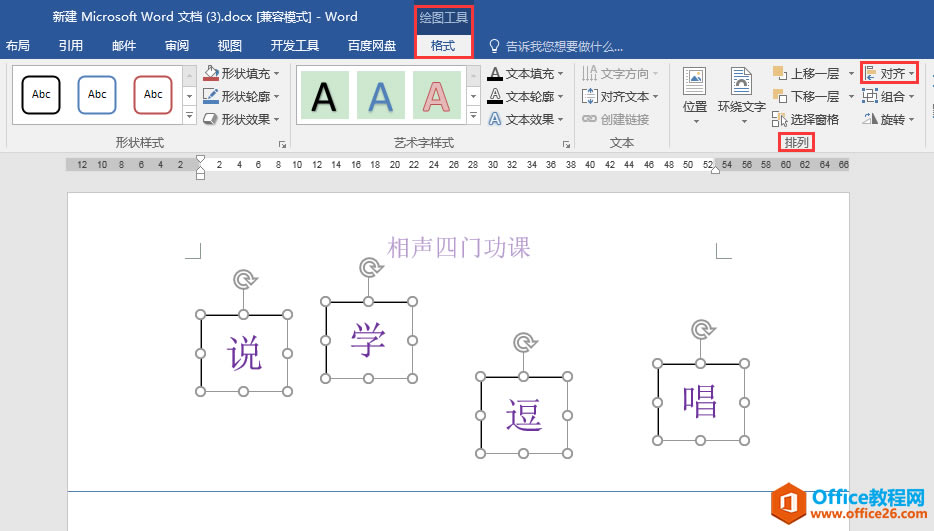The width and height of the screenshot is (934, 531).
Task: Click the text outline A icon
Action: click(495, 96)
